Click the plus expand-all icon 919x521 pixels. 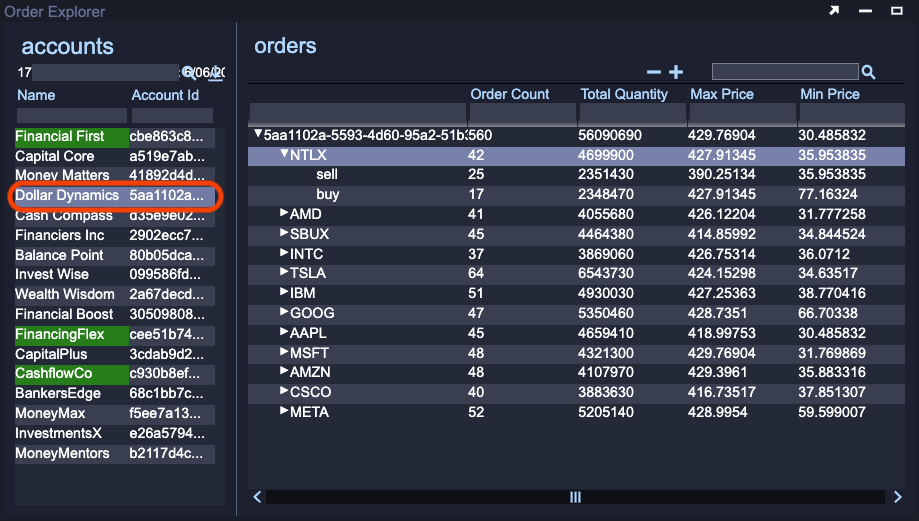coord(676,72)
